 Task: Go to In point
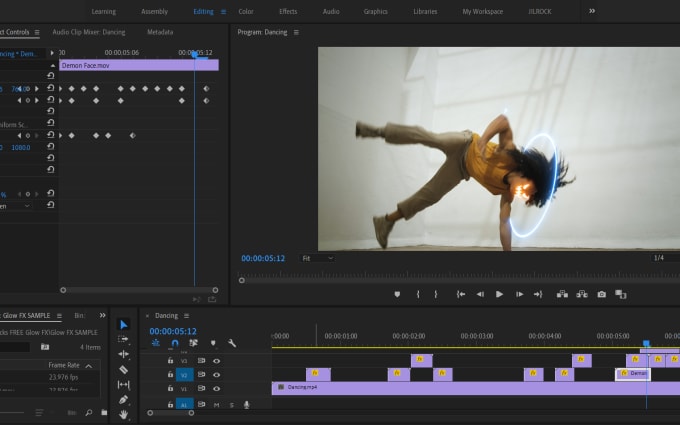461,294
